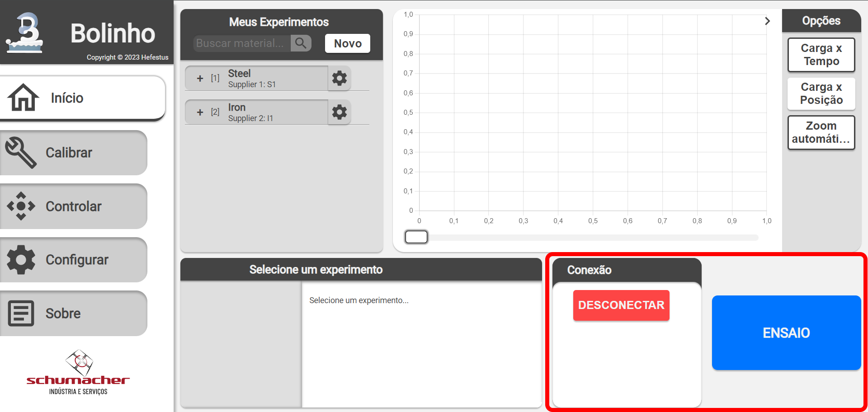
Task: Click the Sobre document icon
Action: (x=21, y=314)
